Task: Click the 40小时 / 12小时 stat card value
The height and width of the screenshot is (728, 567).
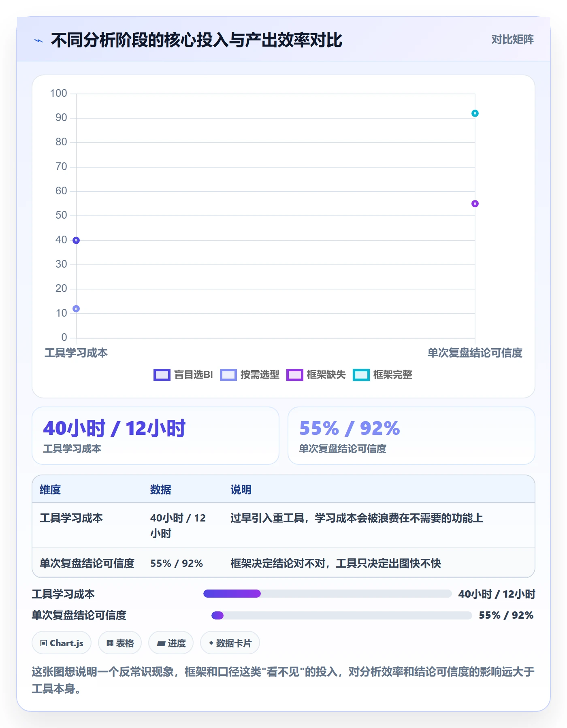Action: (x=114, y=428)
